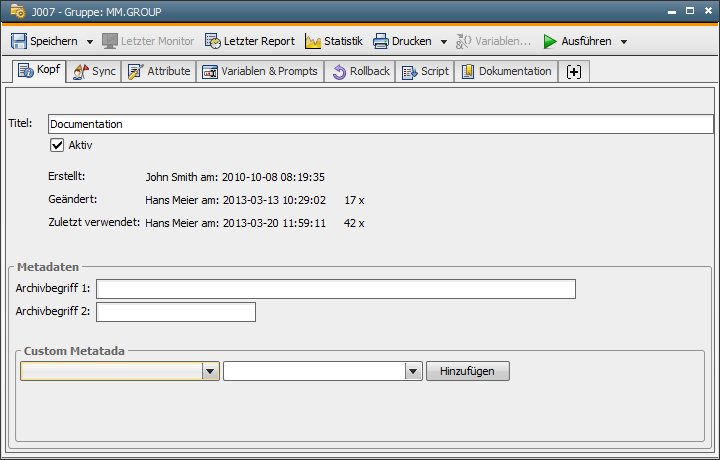Click the Variablen... toolbar item
Viewport: 720px width, 460px height.
(x=493, y=41)
